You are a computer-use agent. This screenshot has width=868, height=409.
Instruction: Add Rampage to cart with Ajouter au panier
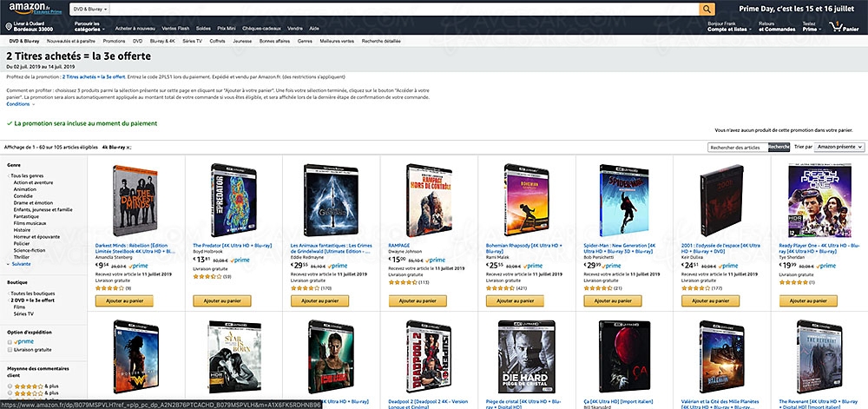(418, 300)
